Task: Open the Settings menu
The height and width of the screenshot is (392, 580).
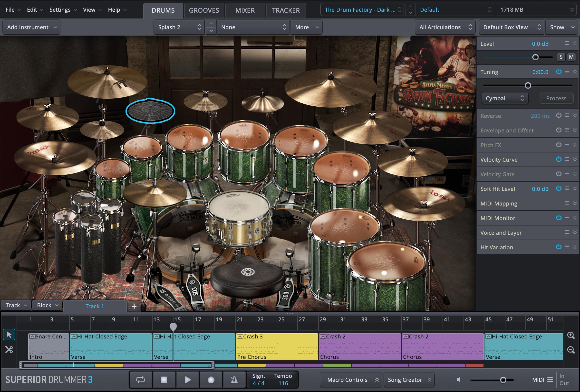Action: (60, 10)
